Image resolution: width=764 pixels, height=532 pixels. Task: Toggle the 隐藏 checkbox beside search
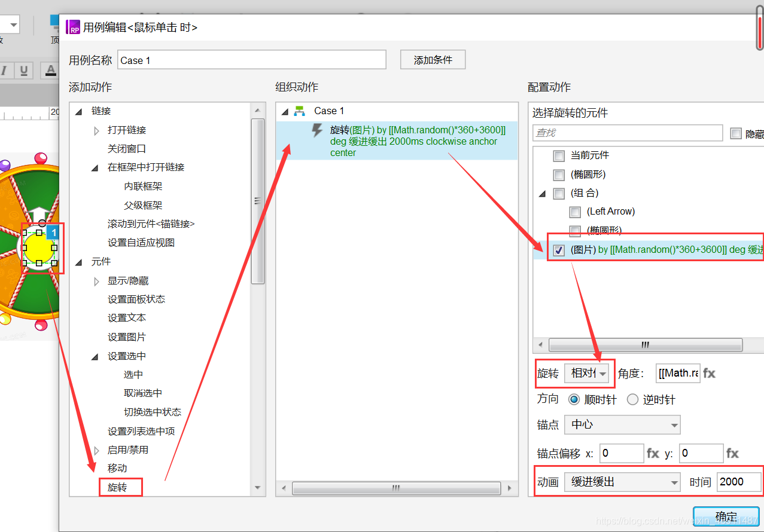pyautogui.click(x=736, y=133)
